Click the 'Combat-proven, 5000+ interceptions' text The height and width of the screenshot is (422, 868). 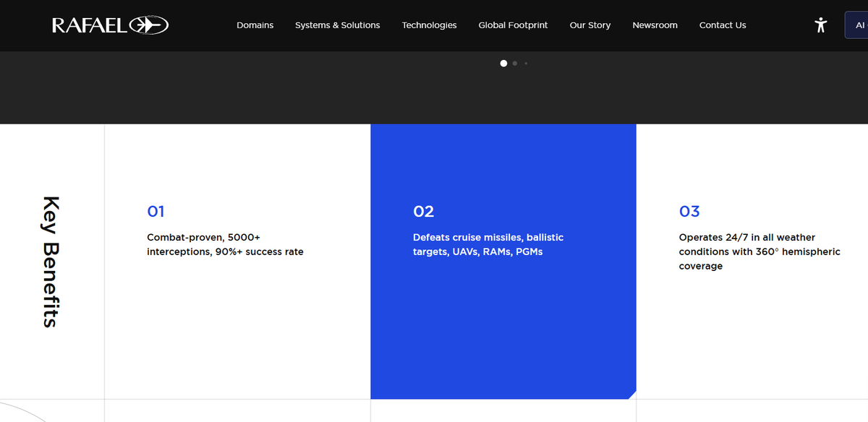tap(225, 244)
